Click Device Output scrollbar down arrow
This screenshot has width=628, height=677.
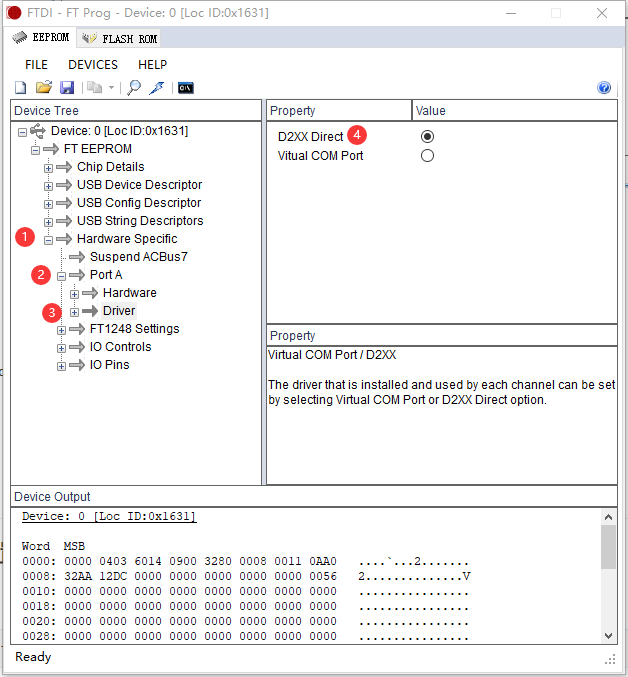(x=608, y=636)
